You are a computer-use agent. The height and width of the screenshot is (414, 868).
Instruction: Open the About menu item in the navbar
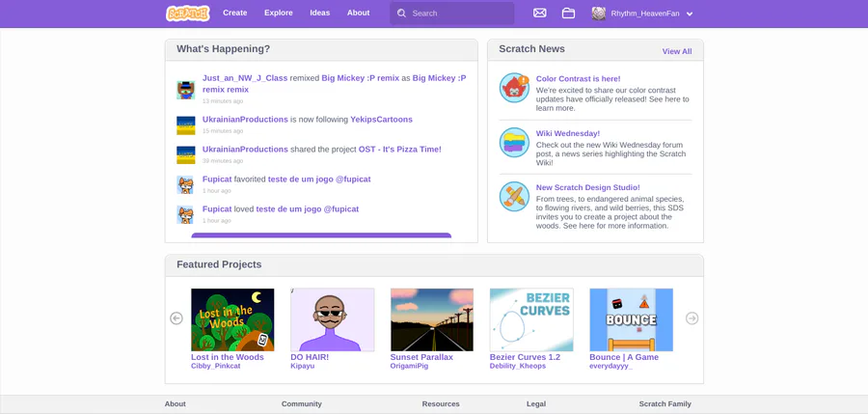point(358,13)
